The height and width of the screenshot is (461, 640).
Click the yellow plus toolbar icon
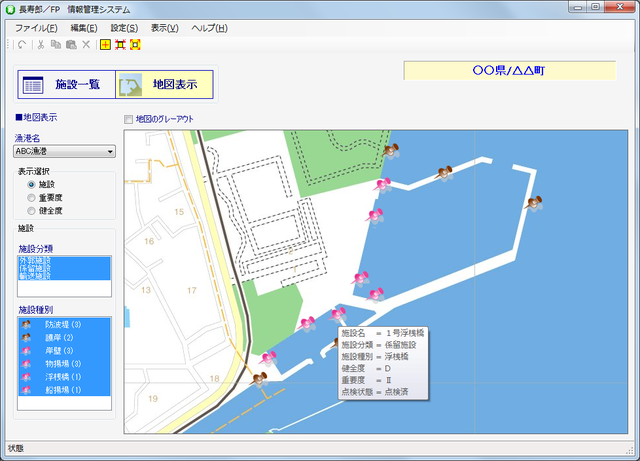coord(105,45)
